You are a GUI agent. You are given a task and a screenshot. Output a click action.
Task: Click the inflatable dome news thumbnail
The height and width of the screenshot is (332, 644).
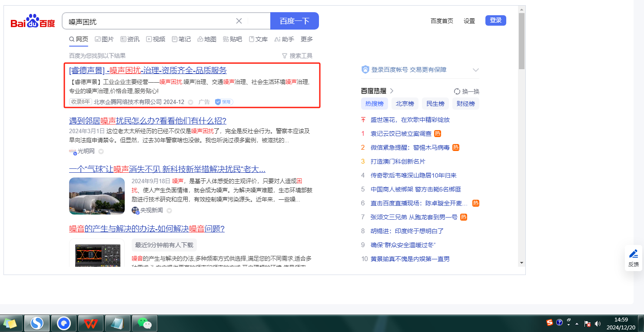tap(97, 196)
